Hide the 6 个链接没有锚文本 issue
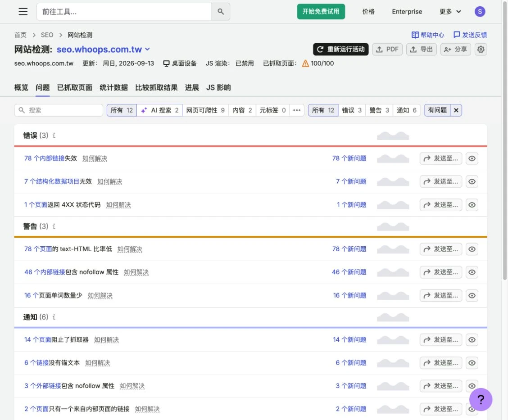Image resolution: width=508 pixels, height=420 pixels. click(472, 363)
